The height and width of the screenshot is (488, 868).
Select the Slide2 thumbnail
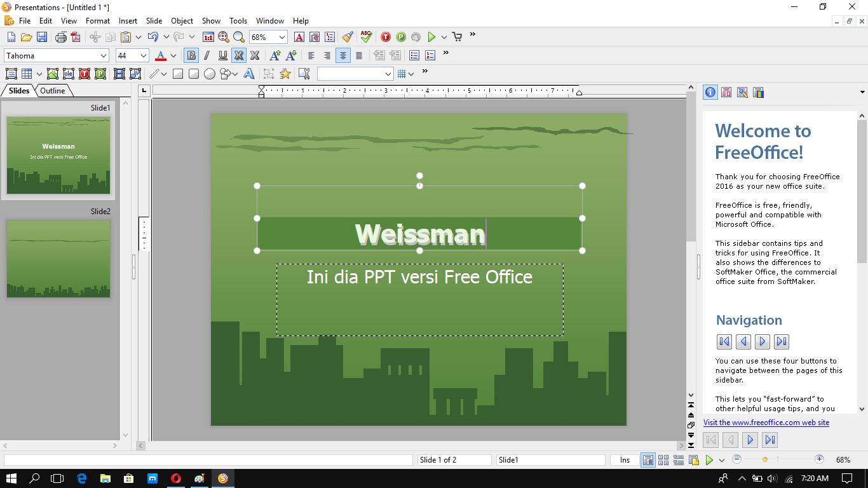[58, 259]
